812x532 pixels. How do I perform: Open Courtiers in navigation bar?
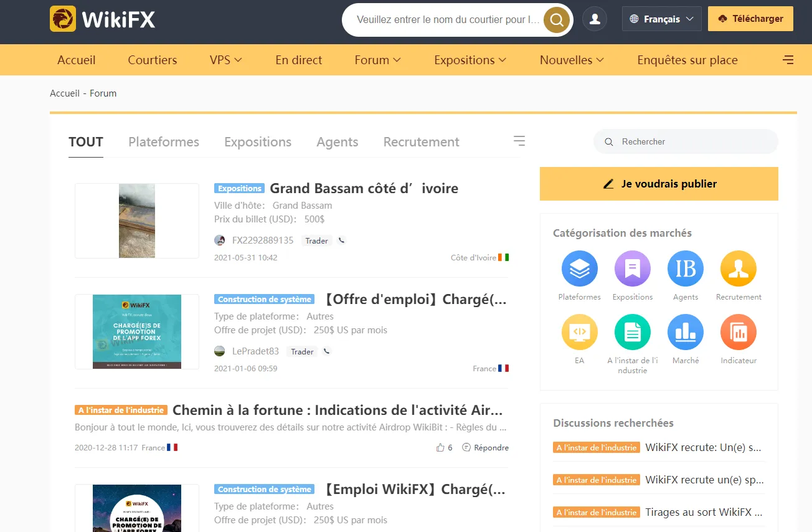(x=153, y=60)
